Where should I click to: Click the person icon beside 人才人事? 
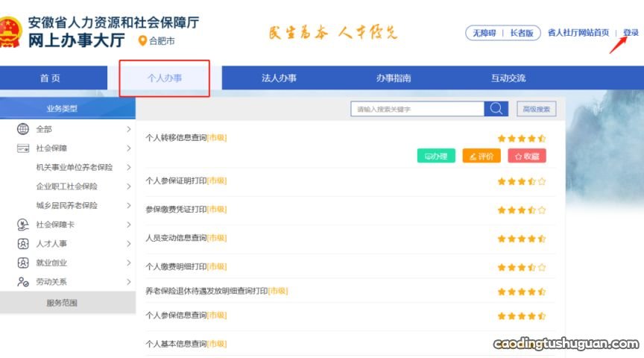[x=23, y=243]
